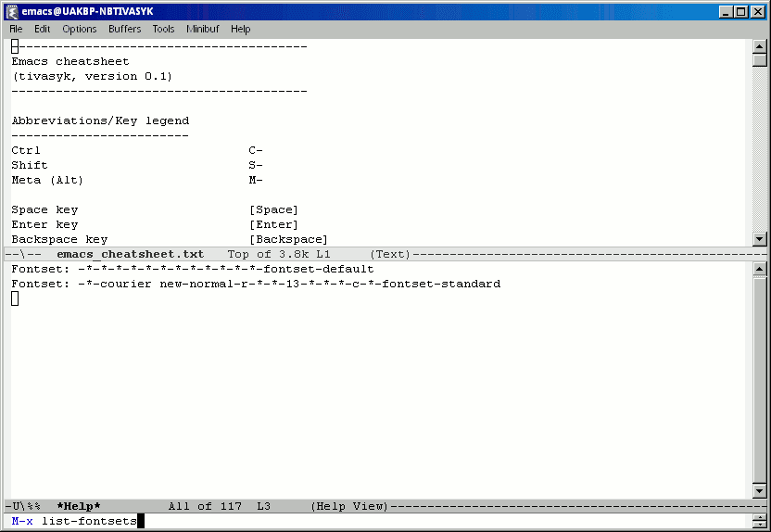Open the Options menu

[x=79, y=29]
